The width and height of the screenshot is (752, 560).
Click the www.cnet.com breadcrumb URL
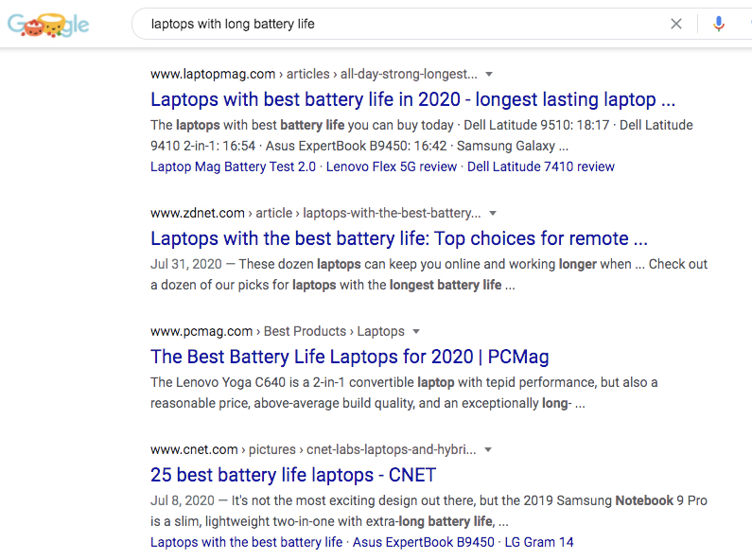tap(313, 449)
